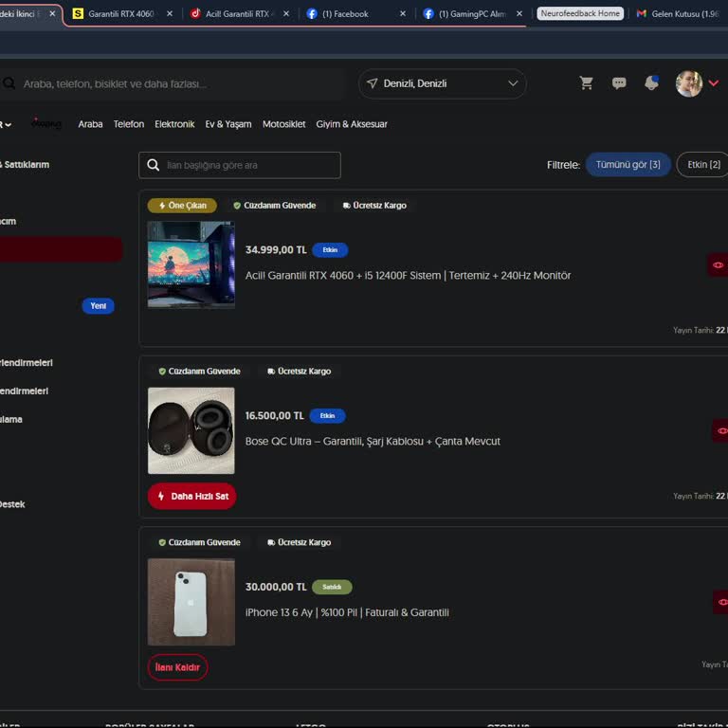728x728 pixels.
Task: Open the Acil! Garantili RTX 4060 listing title
Action: (409, 275)
